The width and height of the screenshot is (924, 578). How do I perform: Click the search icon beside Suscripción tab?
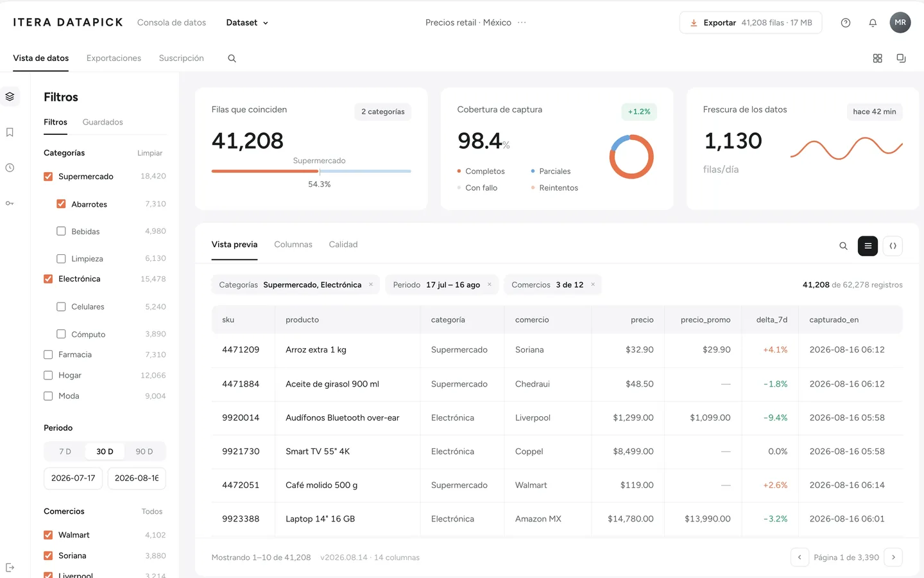[232, 58]
